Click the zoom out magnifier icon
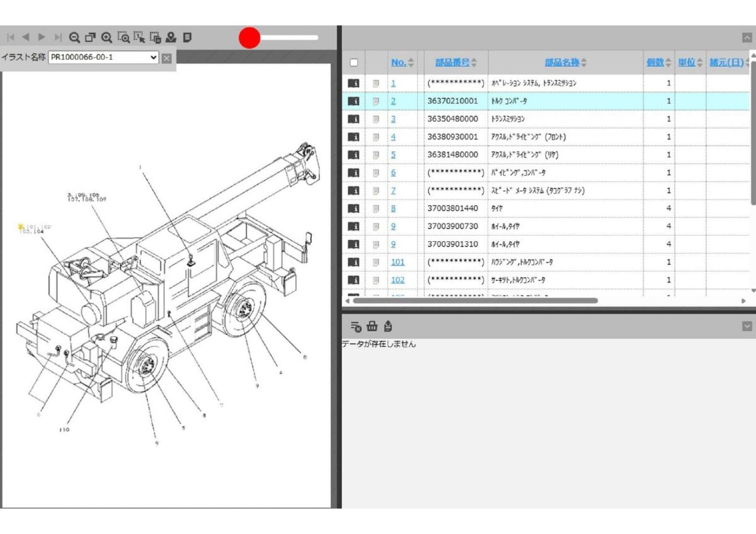Viewport: 756px width, 534px height. click(x=74, y=37)
